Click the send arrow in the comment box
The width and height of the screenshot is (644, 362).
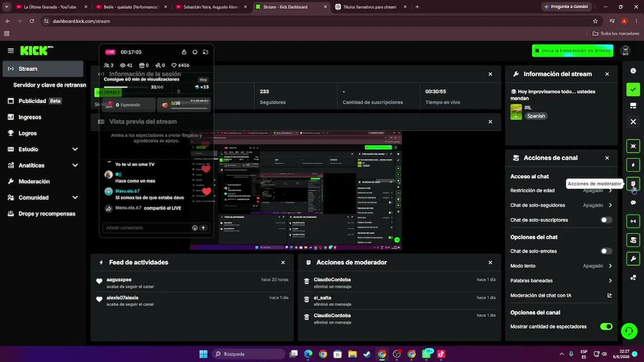pos(203,228)
